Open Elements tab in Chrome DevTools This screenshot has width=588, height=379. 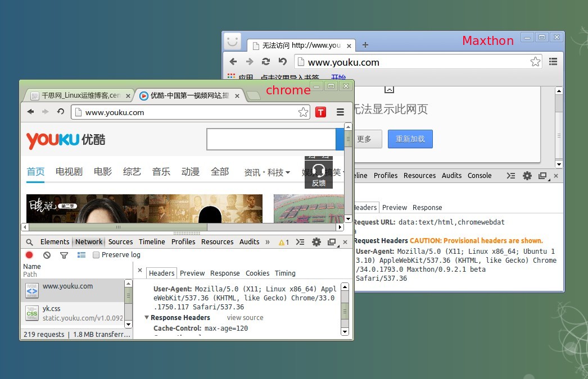pos(55,242)
